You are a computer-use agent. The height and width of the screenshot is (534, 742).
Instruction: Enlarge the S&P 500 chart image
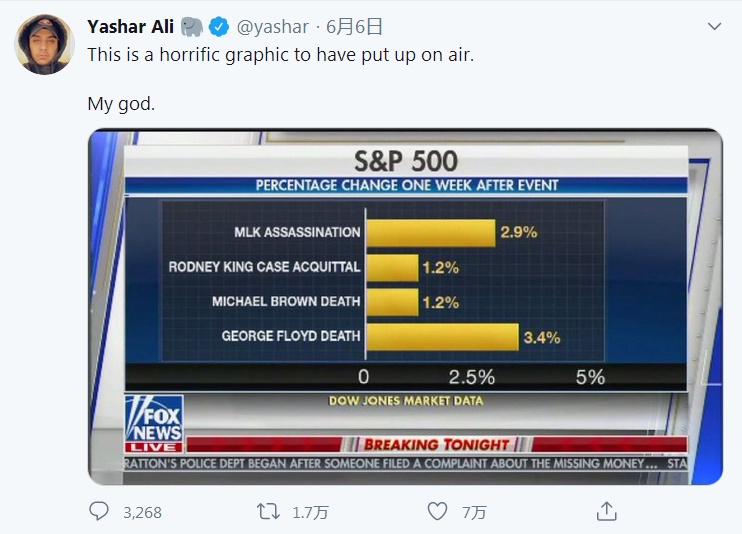point(406,307)
